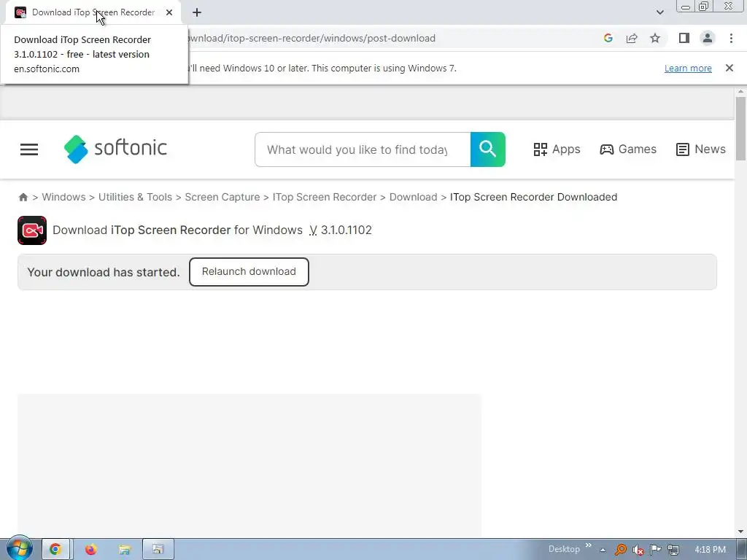Open the Apps section
The width and height of the screenshot is (747, 560).
tap(557, 149)
